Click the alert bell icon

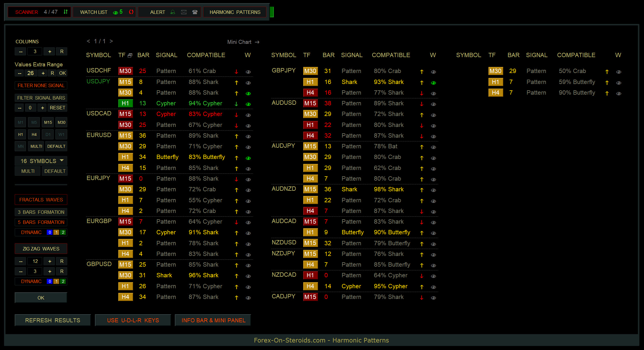pos(173,12)
